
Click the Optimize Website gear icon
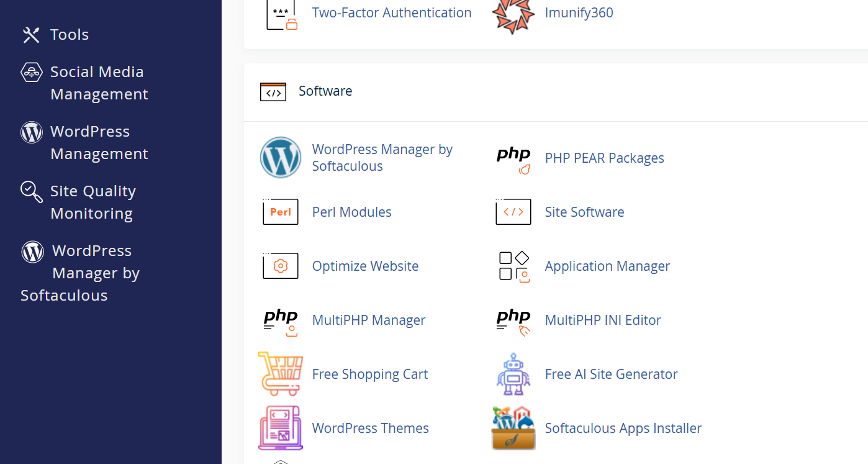[281, 266]
